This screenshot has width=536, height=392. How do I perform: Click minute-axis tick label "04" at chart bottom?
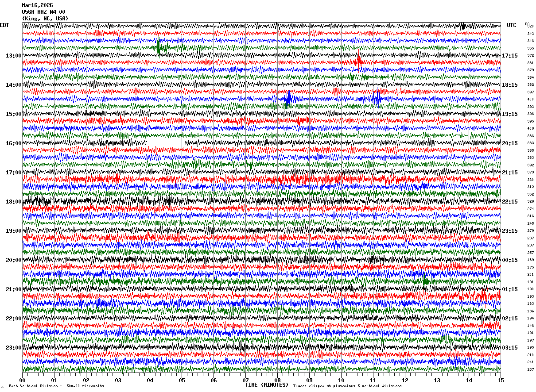[150, 380]
